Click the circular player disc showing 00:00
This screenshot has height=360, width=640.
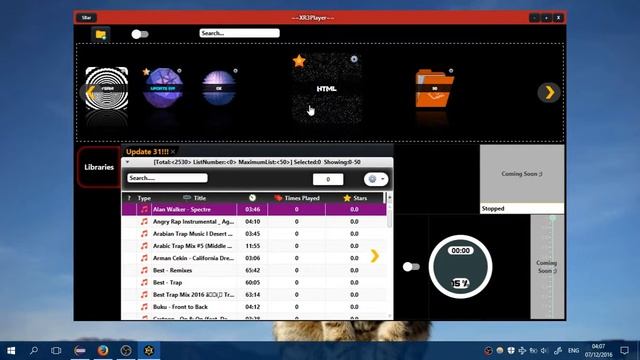pyautogui.click(x=460, y=267)
